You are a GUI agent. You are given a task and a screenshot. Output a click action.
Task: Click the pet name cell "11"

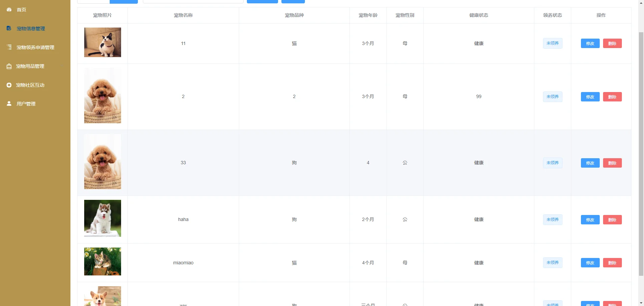[x=183, y=43]
